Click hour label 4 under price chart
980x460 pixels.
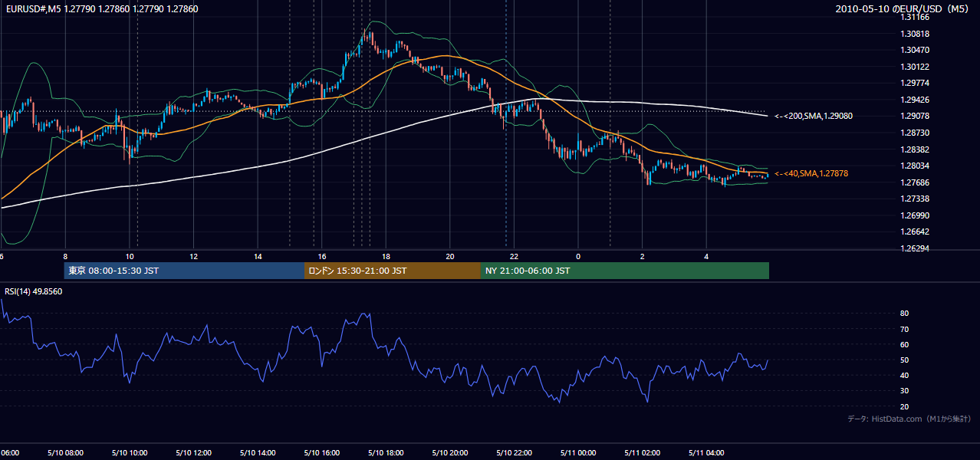point(706,256)
